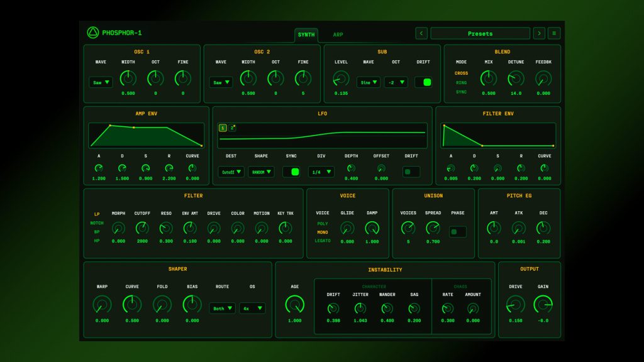The image size is (644, 362).
Task: Open the SUB wave Sine dropdown
Action: tap(369, 82)
